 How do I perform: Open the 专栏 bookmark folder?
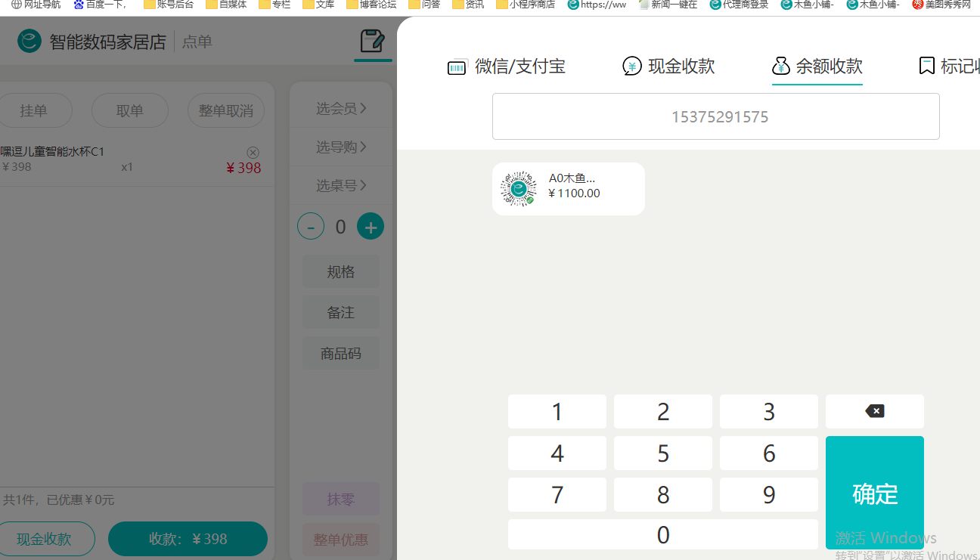(274, 5)
